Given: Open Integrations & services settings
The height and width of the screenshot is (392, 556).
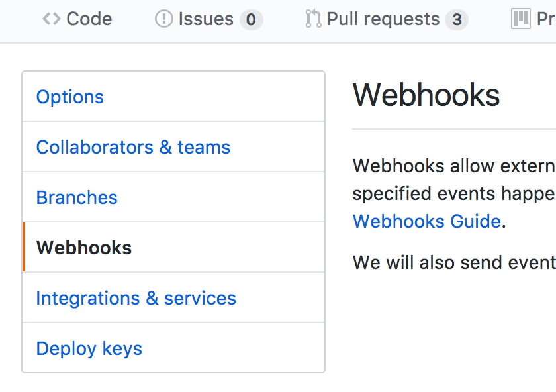Looking at the screenshot, I should click(136, 298).
